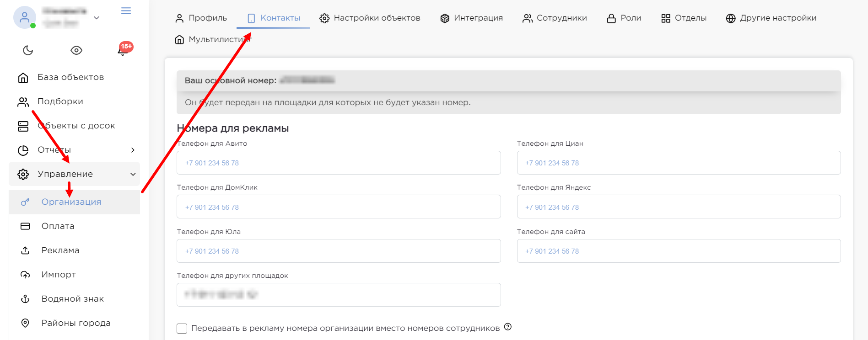
Task: Open Подборки in the sidebar
Action: 60,101
